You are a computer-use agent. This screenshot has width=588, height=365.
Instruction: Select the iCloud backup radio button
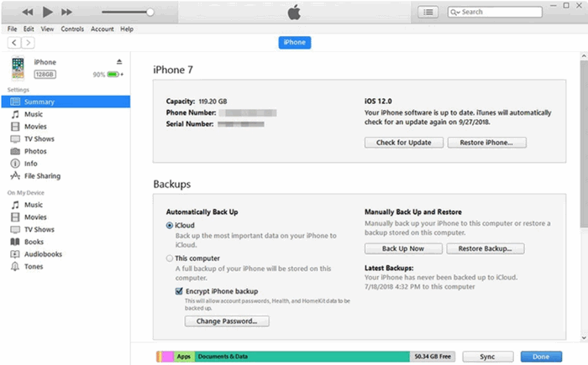(170, 225)
